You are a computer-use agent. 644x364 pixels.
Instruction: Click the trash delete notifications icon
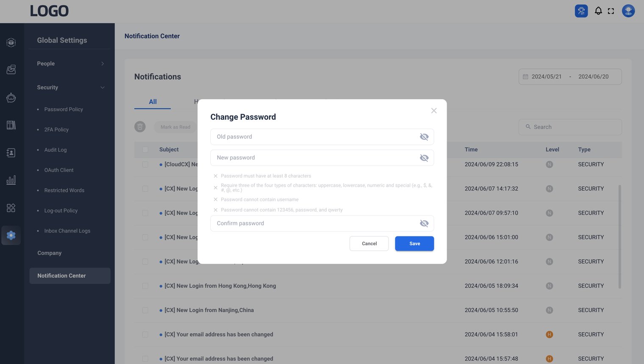[x=140, y=127]
